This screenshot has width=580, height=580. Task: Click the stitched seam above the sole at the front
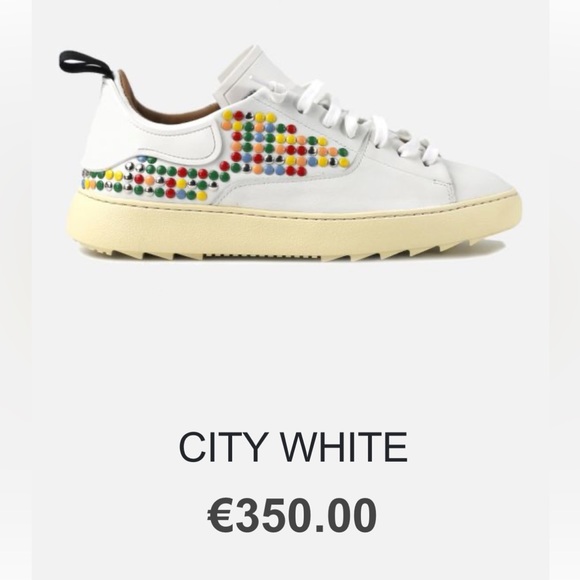point(444,203)
